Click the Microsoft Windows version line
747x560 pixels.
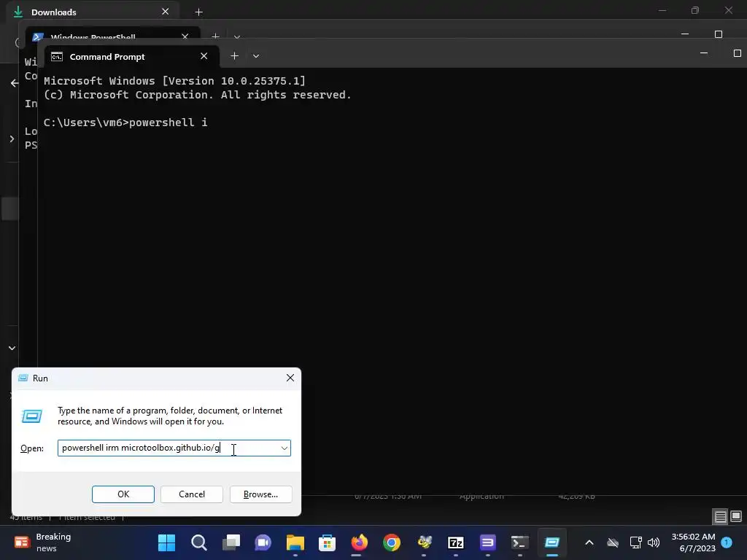pos(174,81)
